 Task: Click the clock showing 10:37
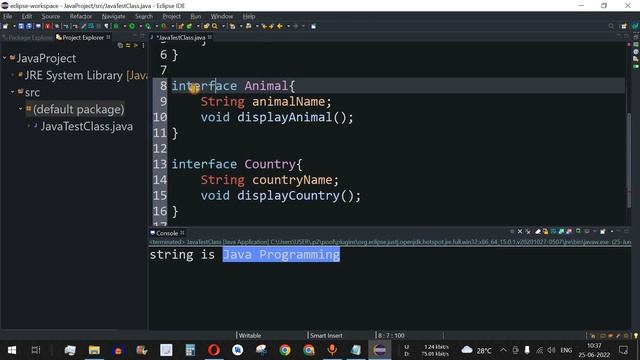pos(594,346)
